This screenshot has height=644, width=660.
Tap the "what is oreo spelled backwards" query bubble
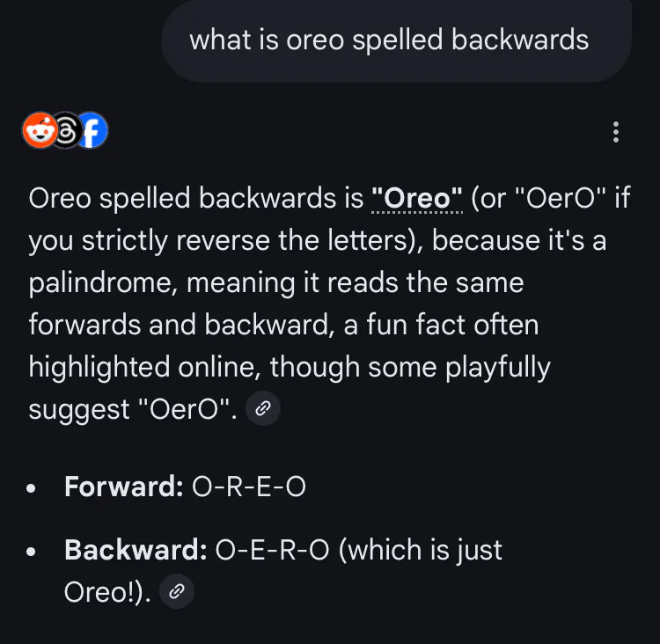coord(389,40)
